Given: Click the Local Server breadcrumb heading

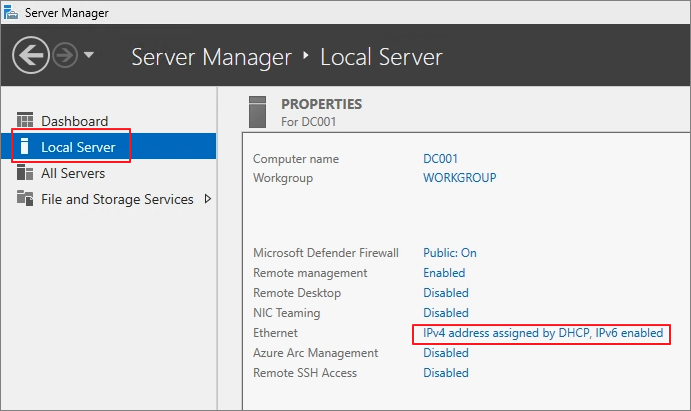Looking at the screenshot, I should [x=381, y=57].
